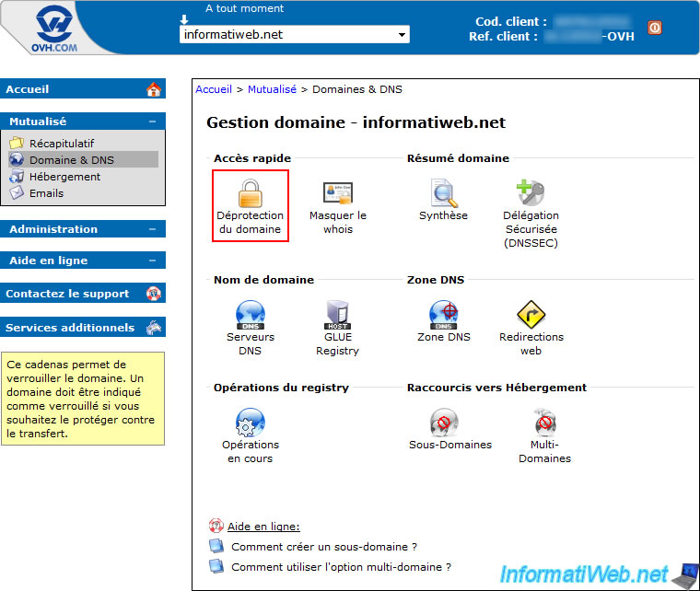
Task: Open Services additionnels menu
Action: [83, 327]
